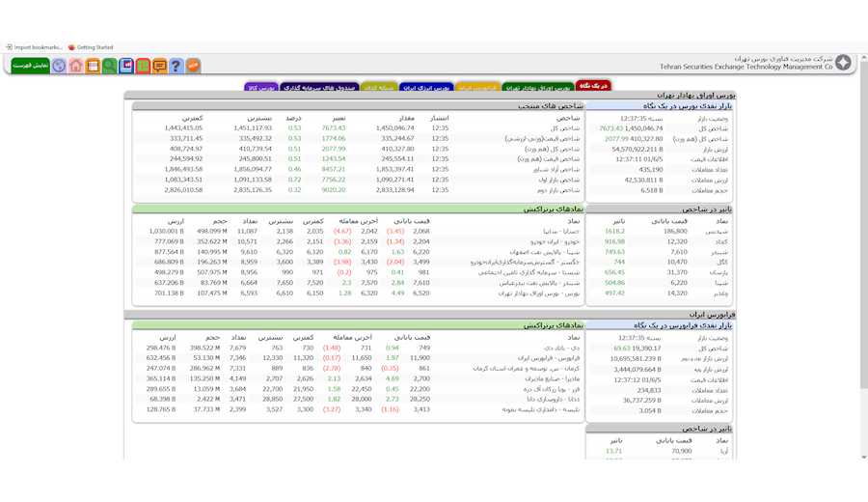Open the blue بورس انرژی ایران tab
Viewport: 868px width, 502px height.
point(426,88)
